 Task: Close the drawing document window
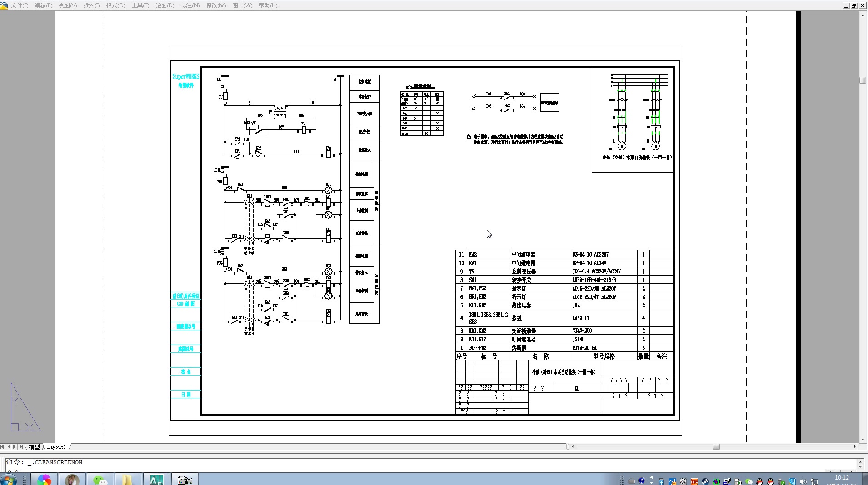coord(863,5)
